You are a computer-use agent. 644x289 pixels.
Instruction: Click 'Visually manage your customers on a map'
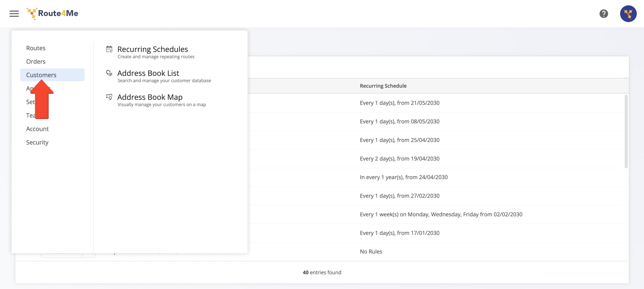pyautogui.click(x=162, y=105)
